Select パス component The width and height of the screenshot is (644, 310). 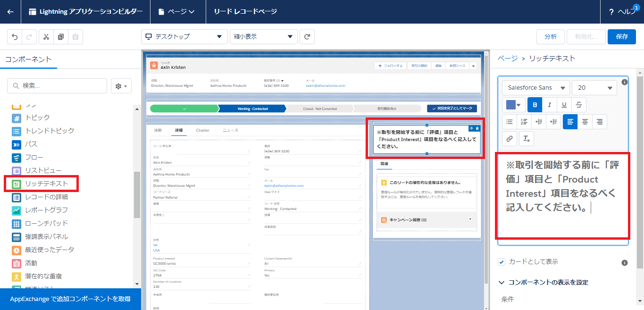tap(25, 144)
